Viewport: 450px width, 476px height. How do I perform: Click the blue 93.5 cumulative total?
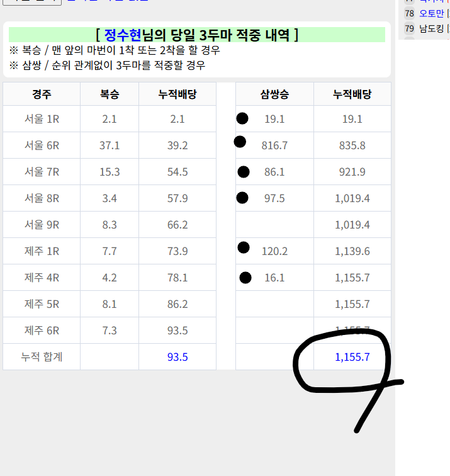click(177, 357)
